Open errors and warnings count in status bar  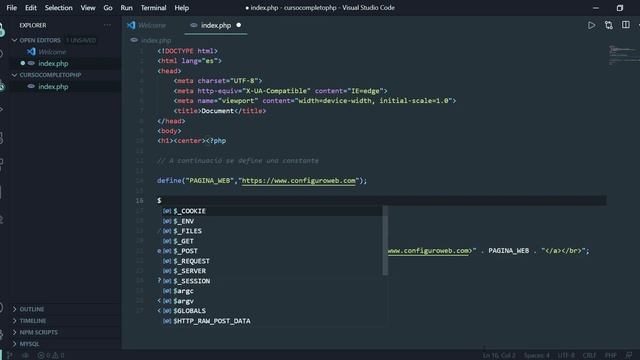51,356
